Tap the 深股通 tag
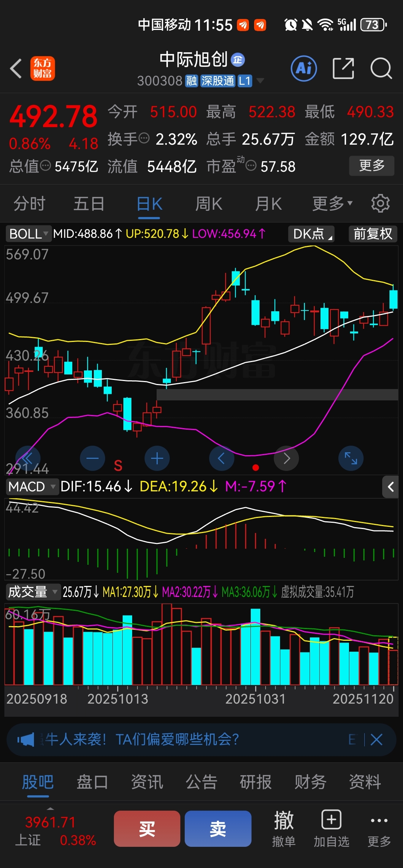 (218, 81)
